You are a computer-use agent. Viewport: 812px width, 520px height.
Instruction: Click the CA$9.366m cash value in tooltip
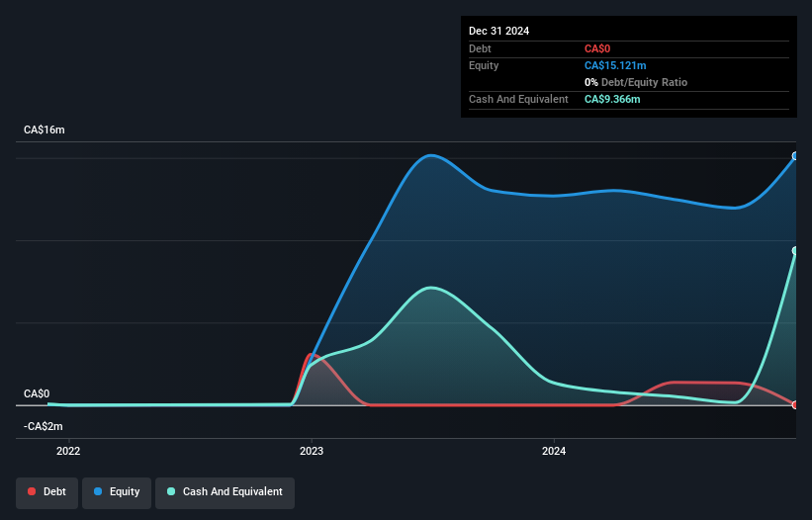[x=612, y=99]
